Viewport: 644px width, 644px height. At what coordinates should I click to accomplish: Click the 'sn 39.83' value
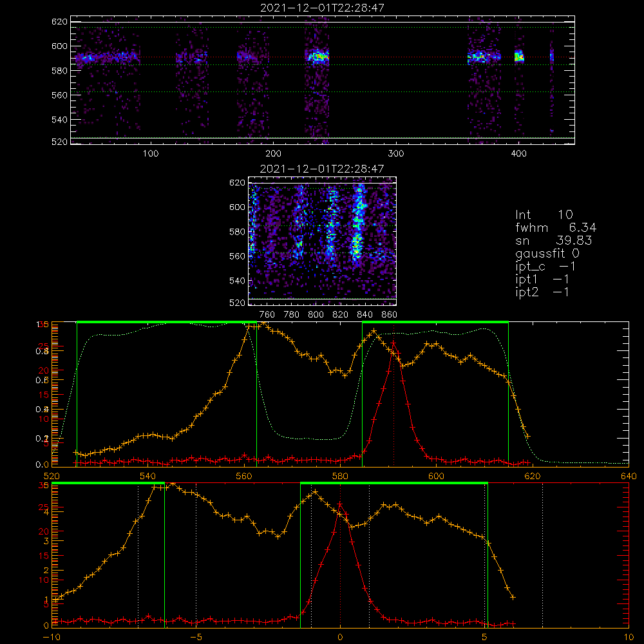(553, 240)
